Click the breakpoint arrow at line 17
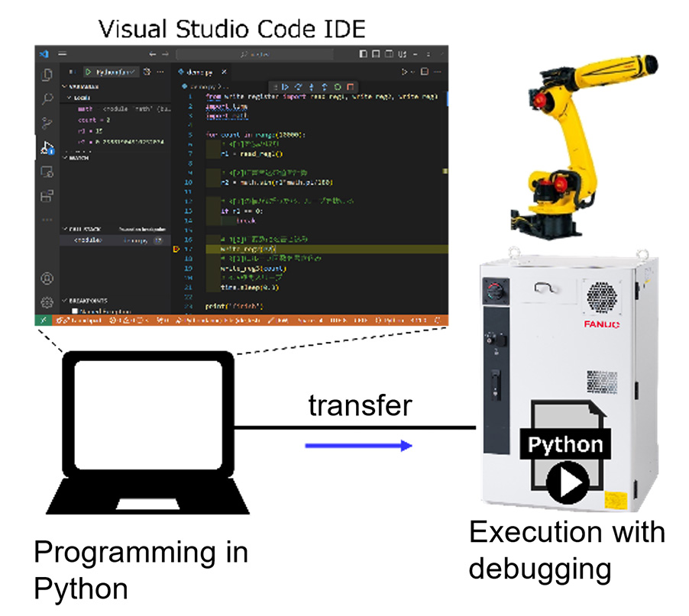This screenshot has height=616, width=689. coord(176,249)
